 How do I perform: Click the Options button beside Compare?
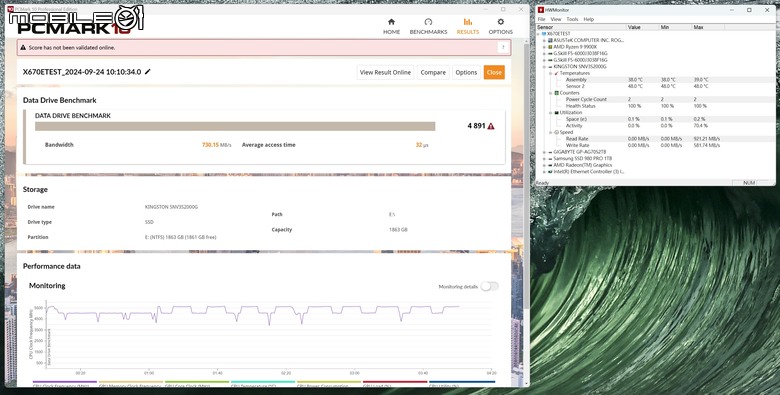(466, 72)
